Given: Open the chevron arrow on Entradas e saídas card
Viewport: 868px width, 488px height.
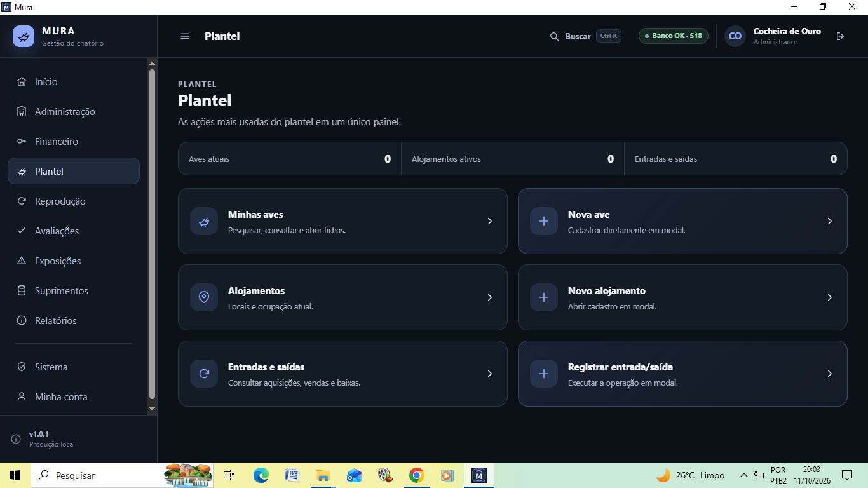Looking at the screenshot, I should point(490,374).
